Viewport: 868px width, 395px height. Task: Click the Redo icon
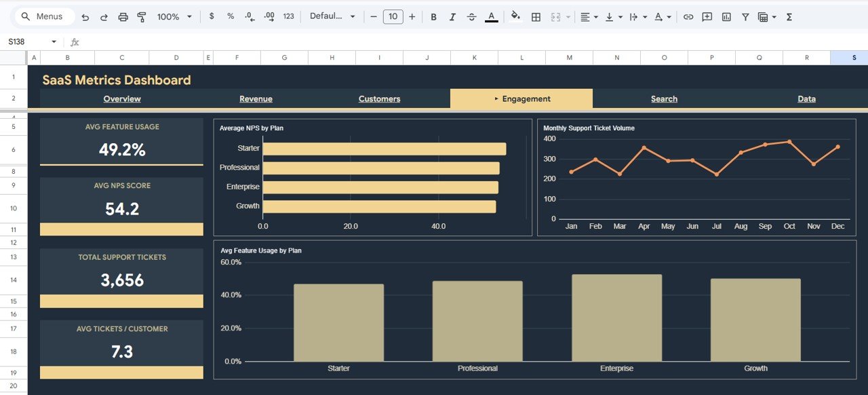coord(104,16)
